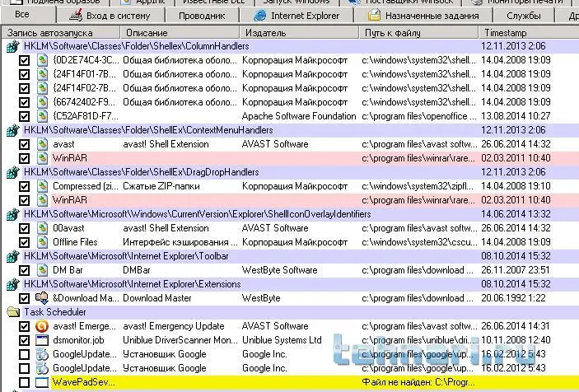Click file icon next to DM Bar
The width and height of the screenshot is (579, 392).
coord(42,271)
